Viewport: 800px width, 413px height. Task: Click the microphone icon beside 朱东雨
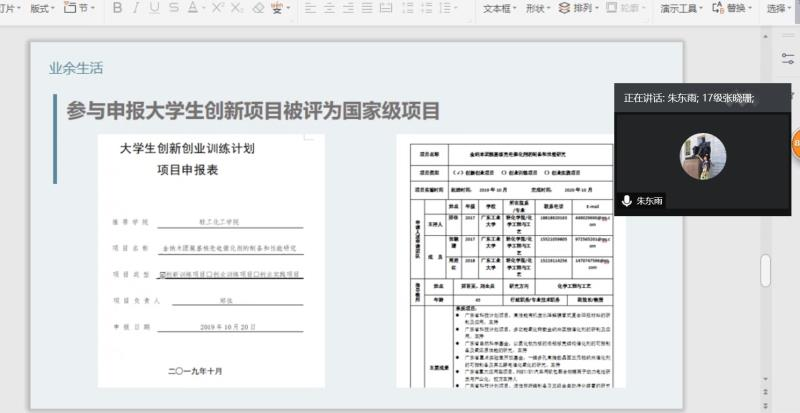[626, 201]
